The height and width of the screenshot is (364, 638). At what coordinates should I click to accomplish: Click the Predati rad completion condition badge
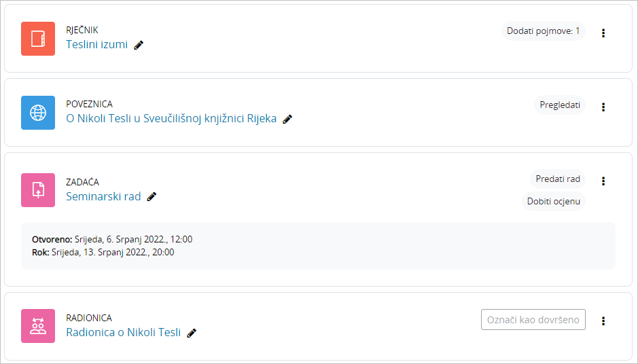coord(558,179)
